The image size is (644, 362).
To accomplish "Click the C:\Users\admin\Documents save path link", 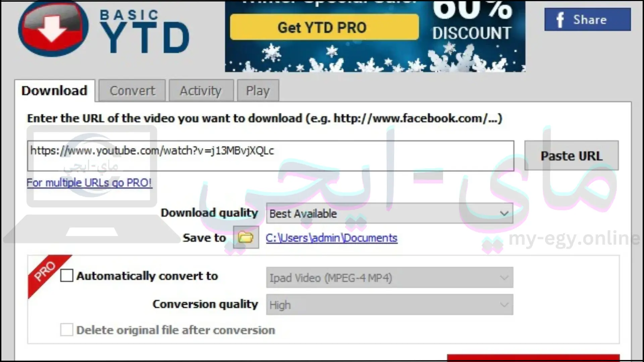I will [331, 238].
